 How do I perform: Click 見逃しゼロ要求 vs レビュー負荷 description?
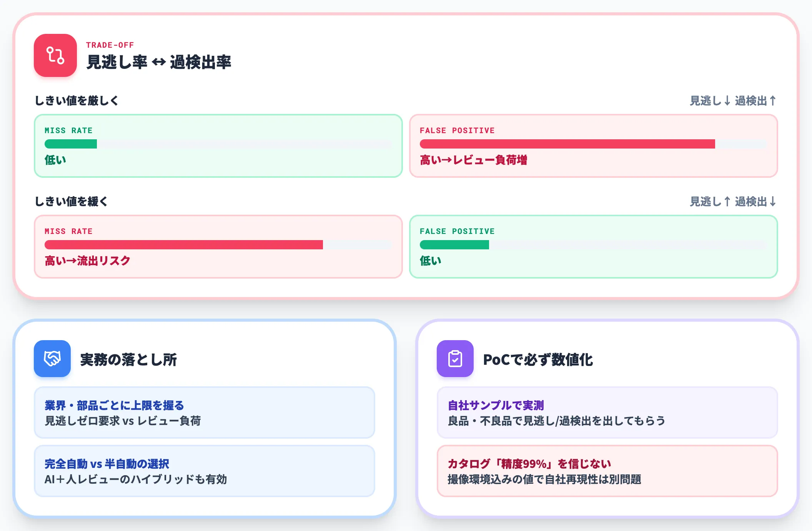point(123,421)
